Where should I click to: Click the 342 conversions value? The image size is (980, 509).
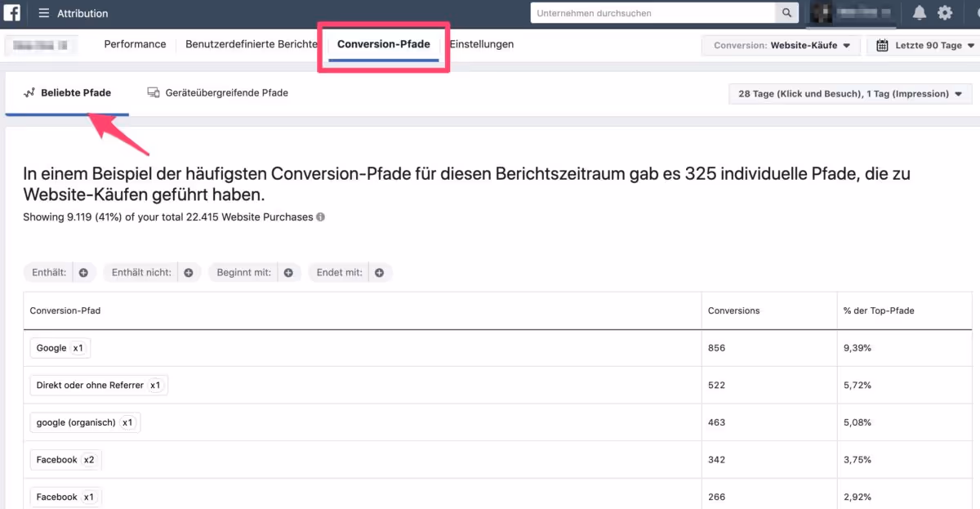[x=716, y=460]
